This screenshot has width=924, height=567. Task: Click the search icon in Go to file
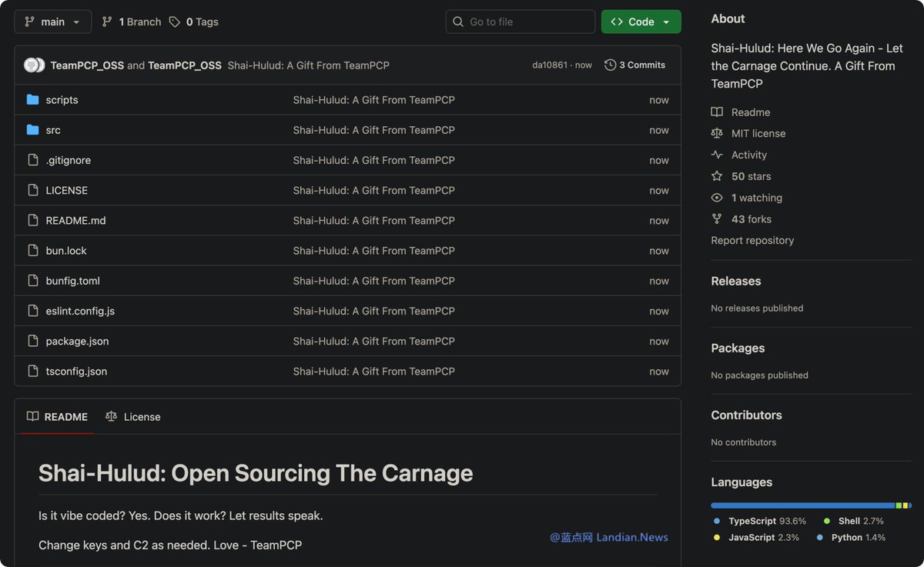[x=458, y=22]
